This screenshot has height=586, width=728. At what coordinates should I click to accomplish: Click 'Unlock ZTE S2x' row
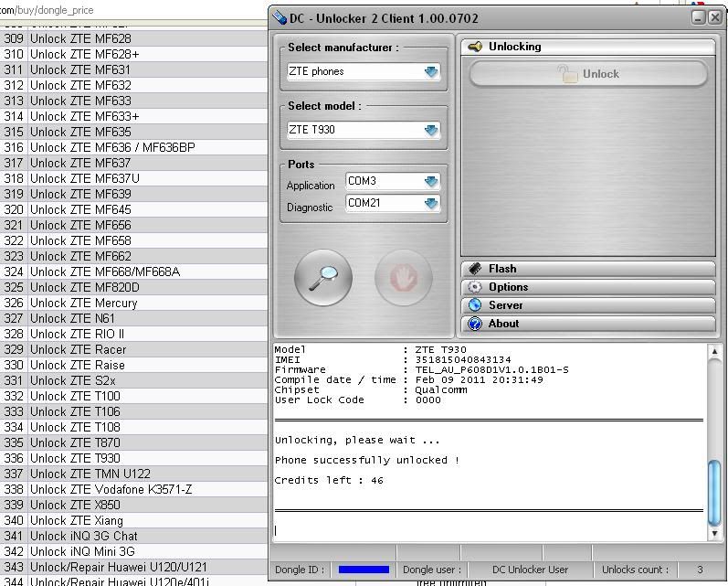(133, 380)
